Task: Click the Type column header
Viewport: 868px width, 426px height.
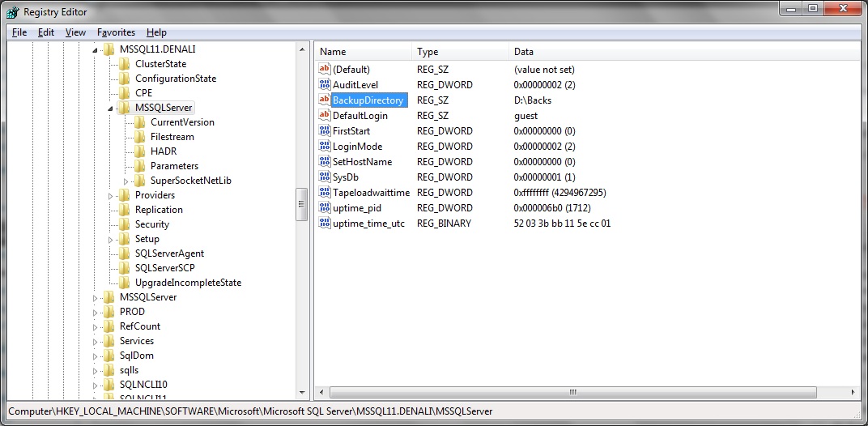Action: pyautogui.click(x=460, y=52)
